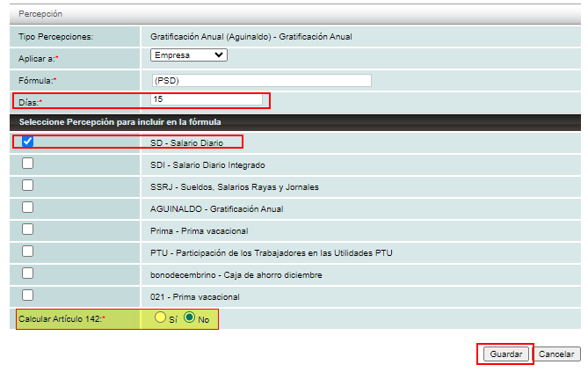Image resolution: width=588 pixels, height=372 pixels.
Task: Click the Días input field
Action: pyautogui.click(x=207, y=99)
